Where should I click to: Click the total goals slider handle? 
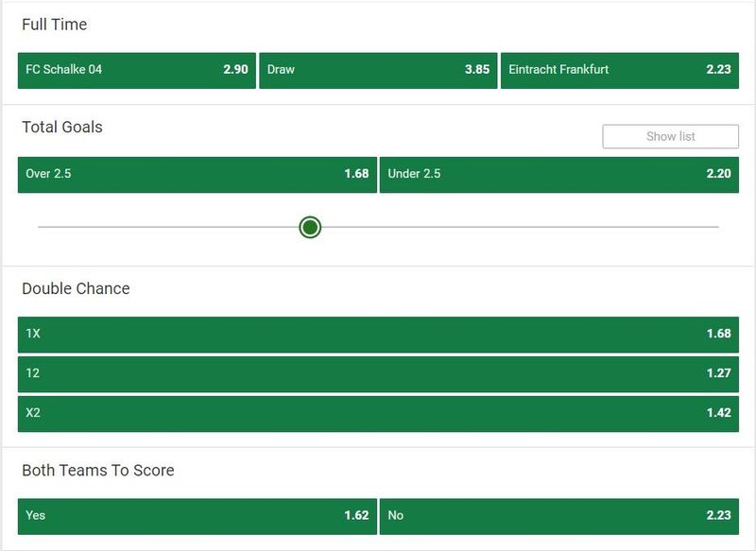tap(310, 227)
